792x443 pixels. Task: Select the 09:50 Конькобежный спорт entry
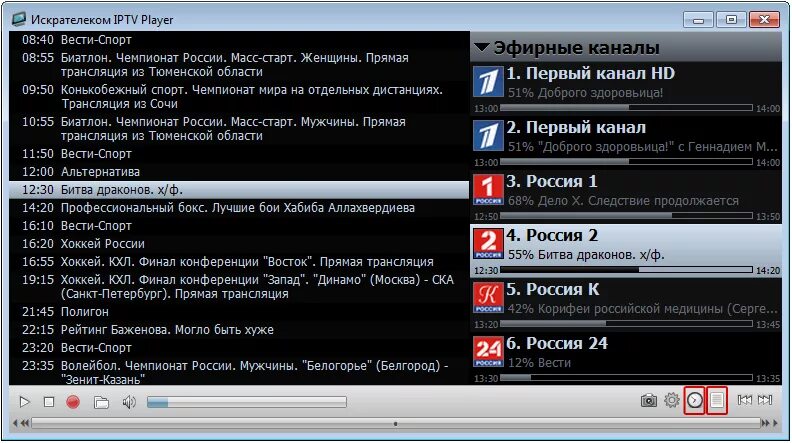[x=239, y=96]
